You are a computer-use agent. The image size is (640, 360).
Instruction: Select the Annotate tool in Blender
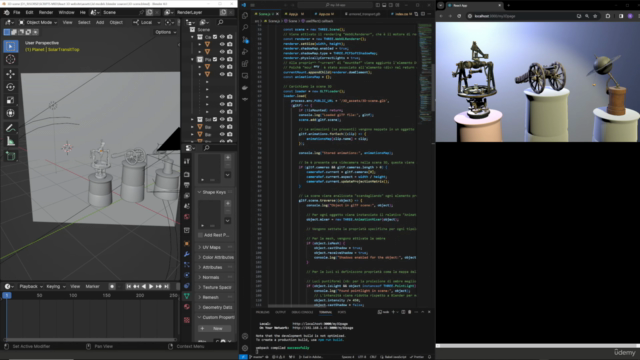tap(11, 128)
